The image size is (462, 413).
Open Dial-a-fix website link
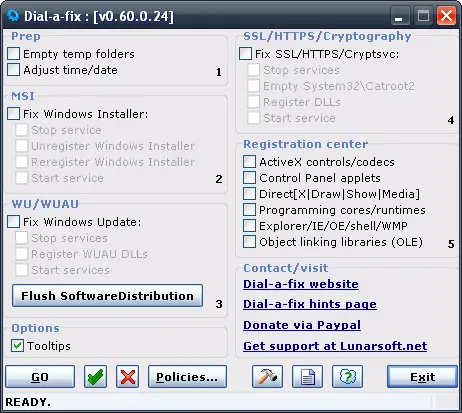coord(301,284)
